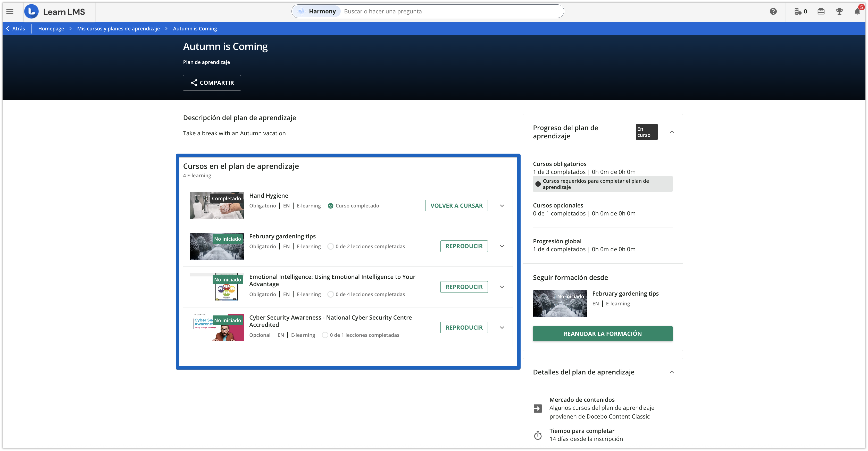
Task: Click VOLVER A CURSAR for Hand Hygiene
Action: tap(456, 206)
